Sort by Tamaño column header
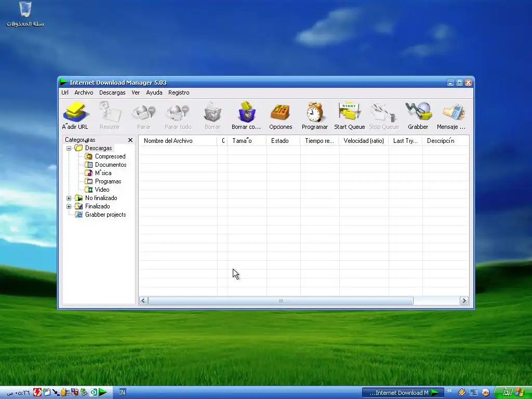532x399 pixels. [247, 141]
